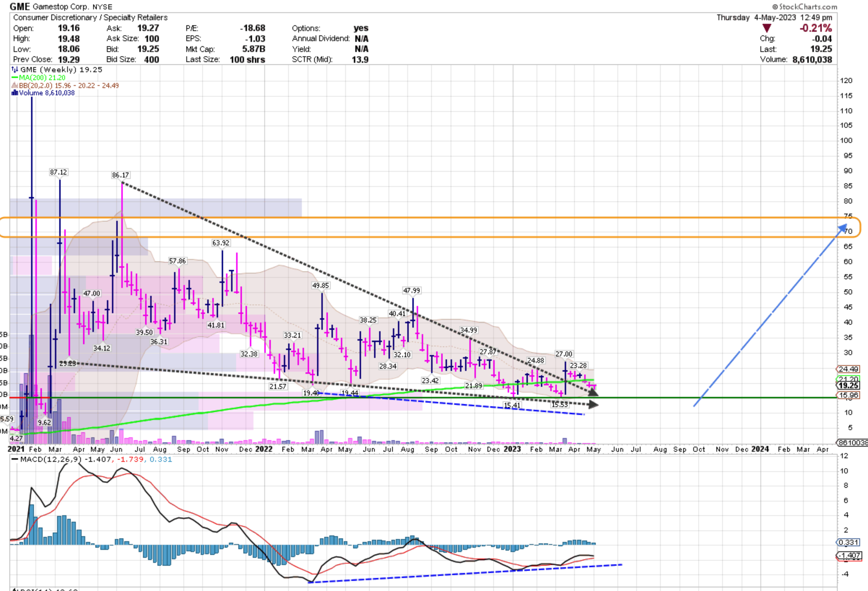This screenshot has height=591, width=868.
Task: Click the MACD(12,26,9) indicator label
Action: (51, 459)
